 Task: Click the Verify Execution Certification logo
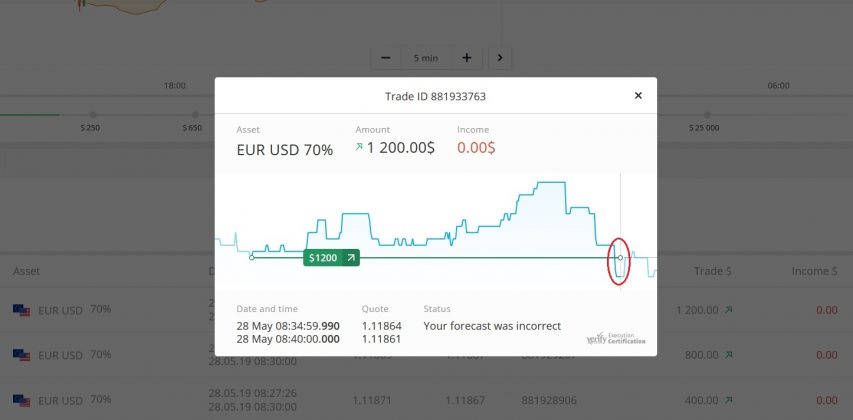coord(615,339)
